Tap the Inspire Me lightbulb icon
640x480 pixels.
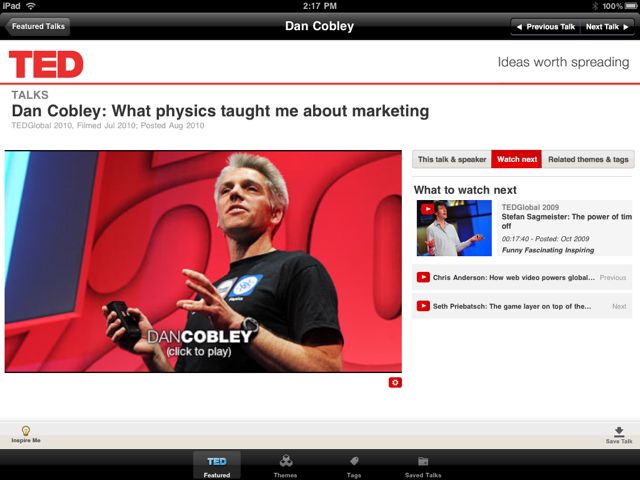click(26, 431)
